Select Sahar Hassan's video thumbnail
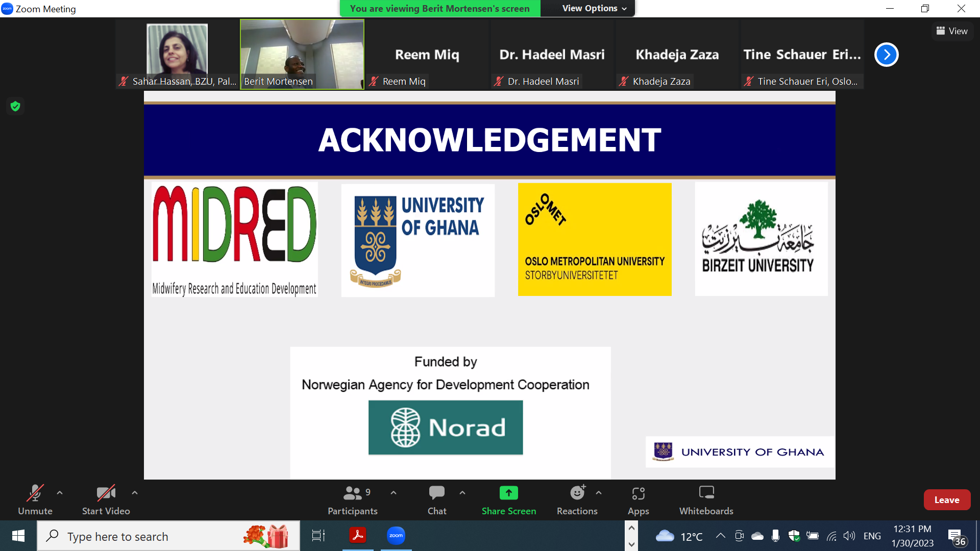980x551 pixels. pyautogui.click(x=177, y=54)
